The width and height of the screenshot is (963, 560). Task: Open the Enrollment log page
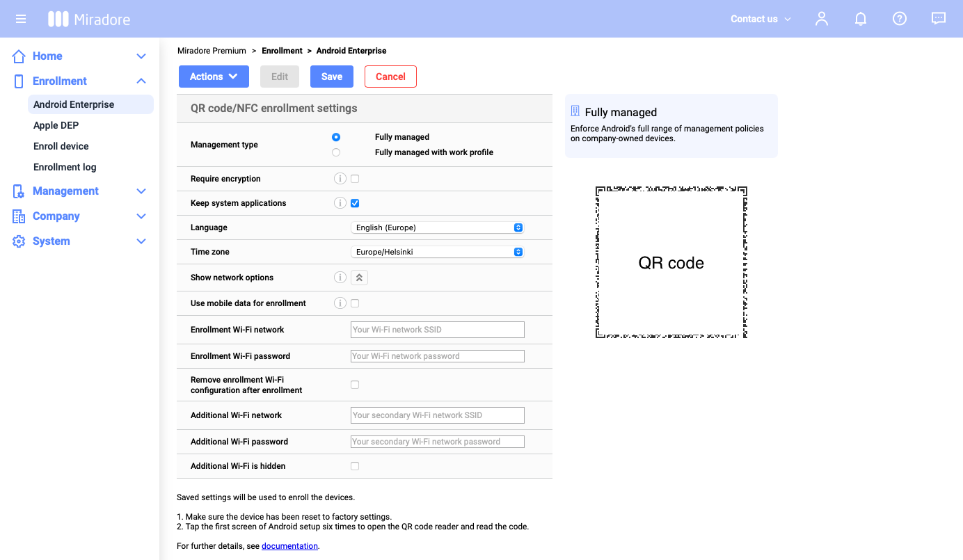(x=64, y=166)
